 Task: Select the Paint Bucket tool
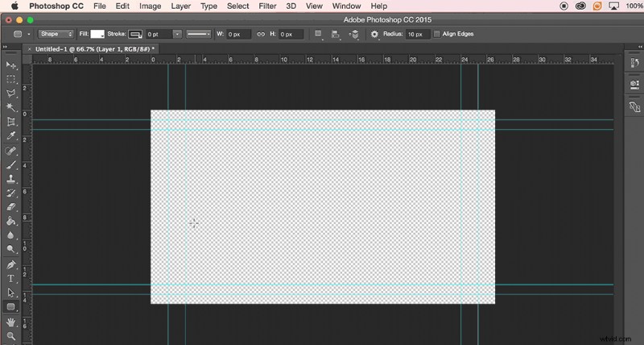[x=11, y=221]
